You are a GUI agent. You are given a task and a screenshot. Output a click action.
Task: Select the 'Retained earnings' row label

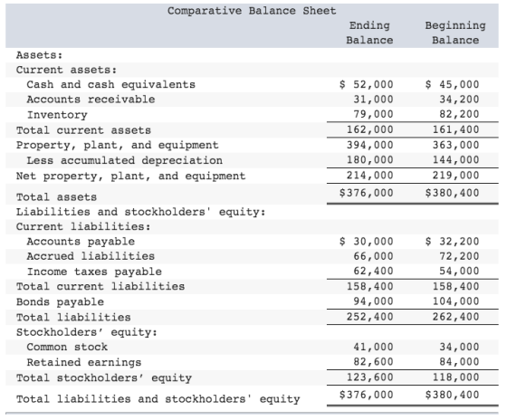(84, 362)
